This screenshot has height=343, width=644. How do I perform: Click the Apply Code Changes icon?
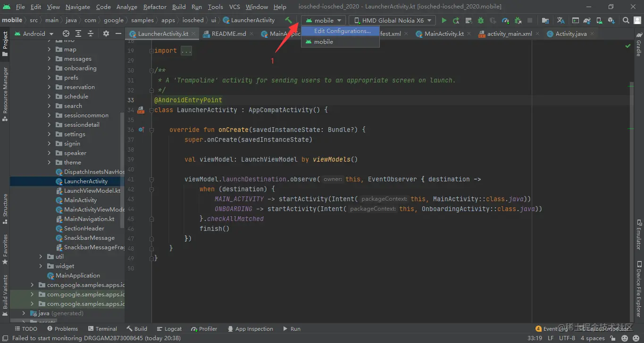[468, 20]
